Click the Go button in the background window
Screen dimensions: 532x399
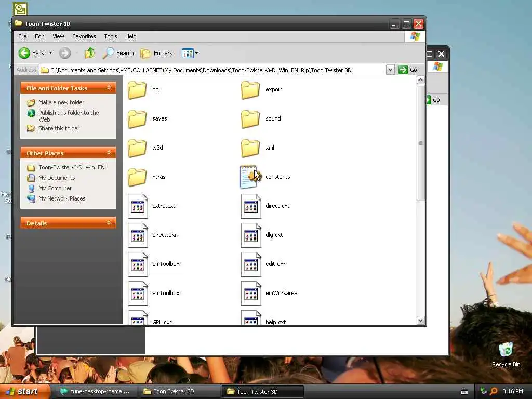click(436, 100)
